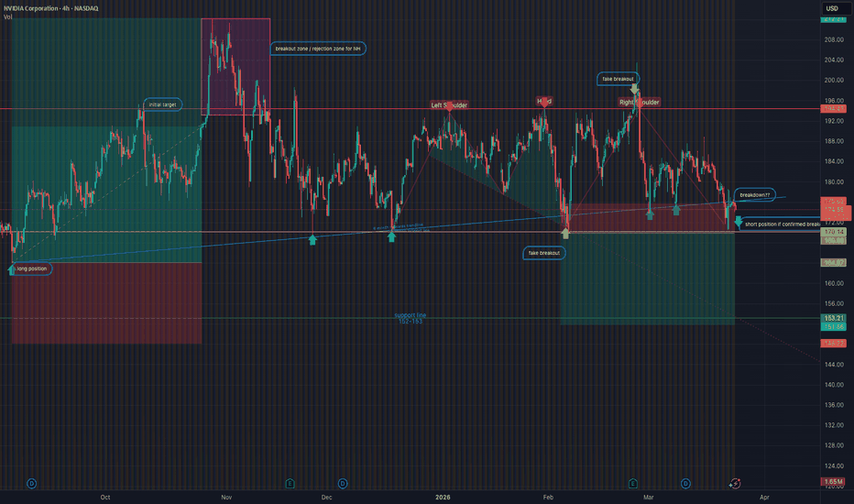The height and width of the screenshot is (504, 854).
Task: Click the leftmost dividend D marker
Action: [x=31, y=482]
